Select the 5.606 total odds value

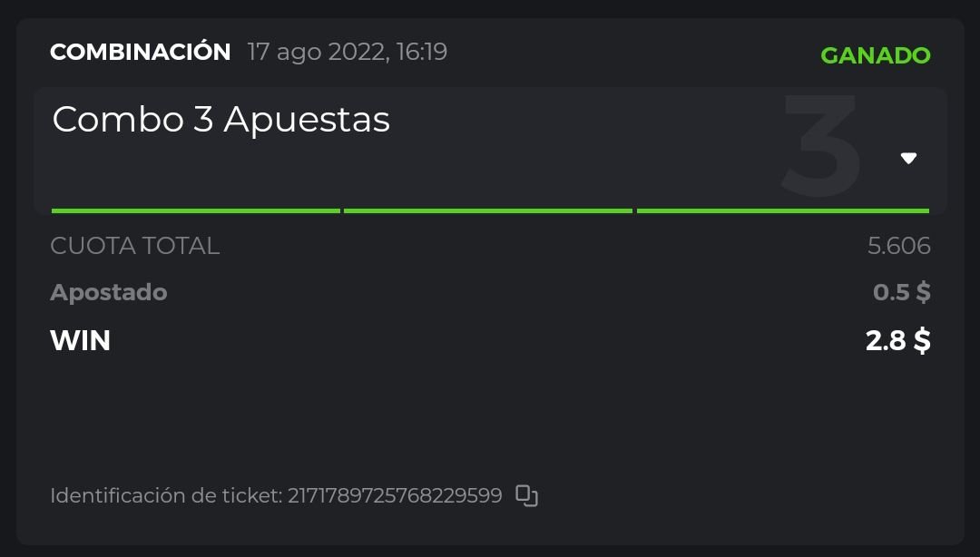pyautogui.click(x=898, y=246)
